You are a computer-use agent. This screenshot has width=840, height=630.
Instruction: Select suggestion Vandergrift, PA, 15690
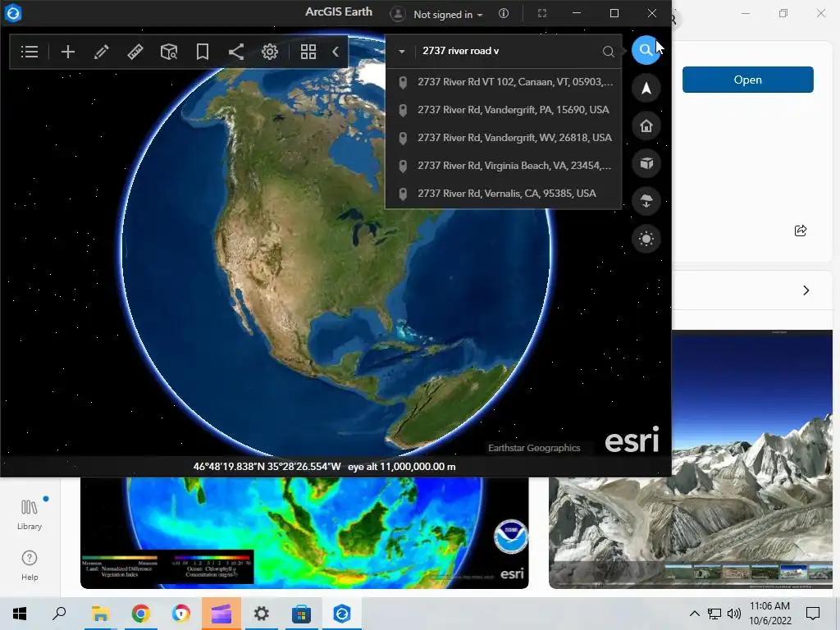pos(504,110)
